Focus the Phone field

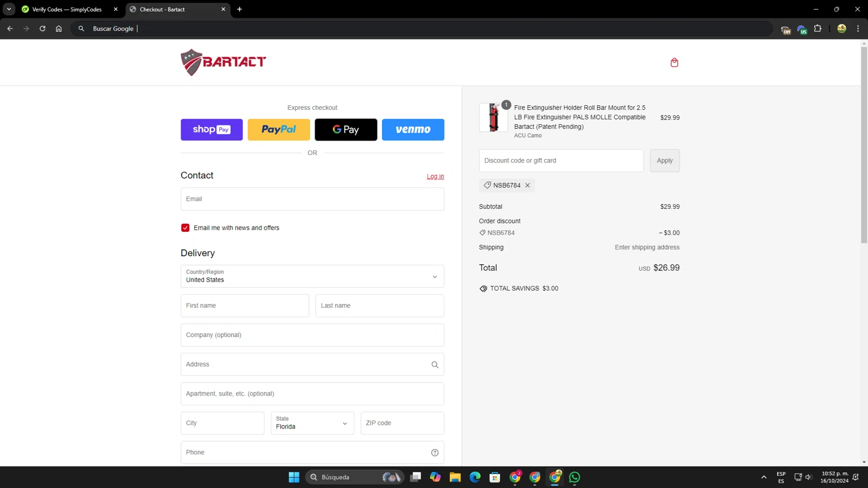click(x=312, y=453)
